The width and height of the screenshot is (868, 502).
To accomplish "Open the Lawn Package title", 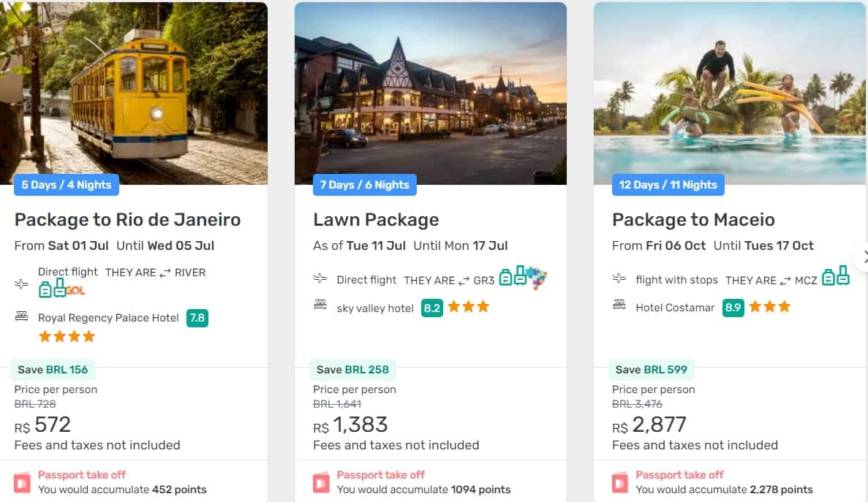I will click(376, 219).
